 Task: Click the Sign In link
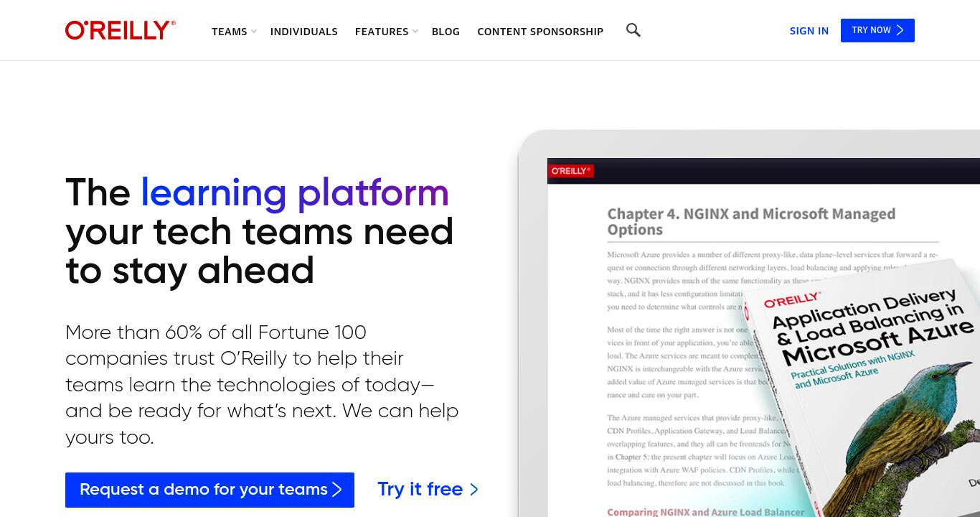click(x=809, y=31)
